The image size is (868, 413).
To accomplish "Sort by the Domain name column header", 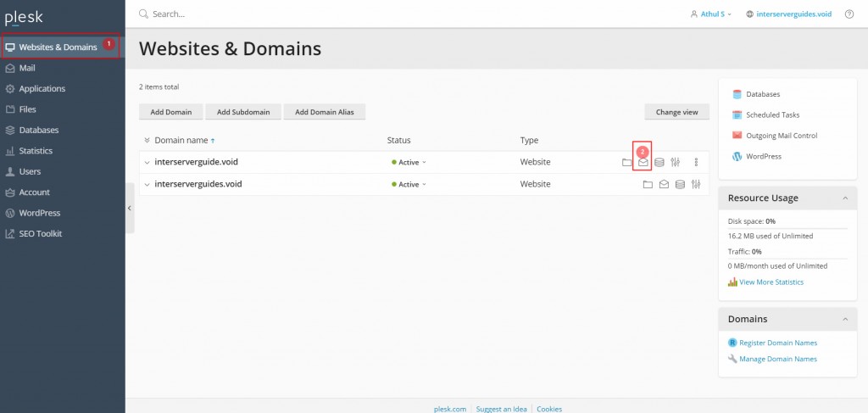I will point(181,140).
